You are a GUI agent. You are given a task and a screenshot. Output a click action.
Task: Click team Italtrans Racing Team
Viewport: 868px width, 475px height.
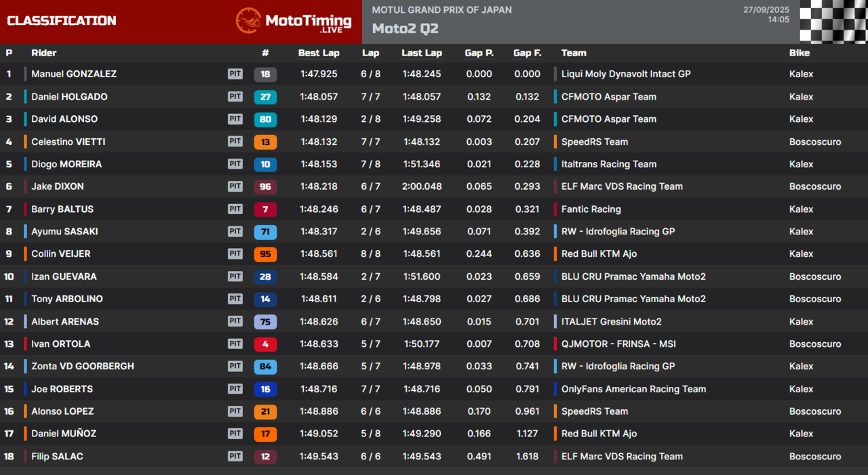pyautogui.click(x=609, y=164)
